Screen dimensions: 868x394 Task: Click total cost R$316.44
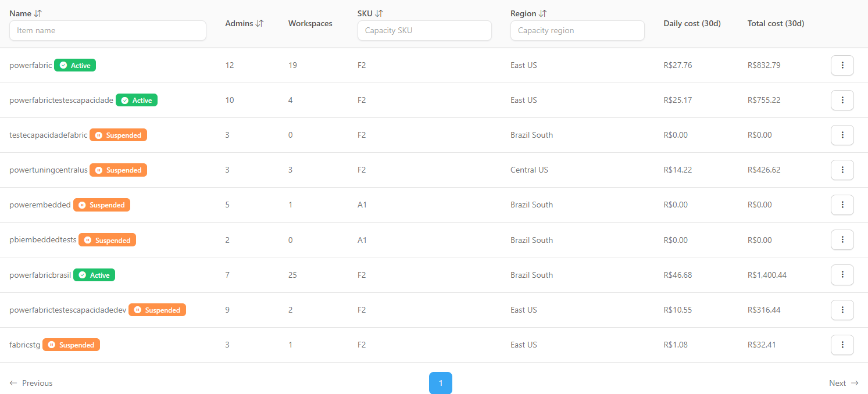[x=764, y=310]
